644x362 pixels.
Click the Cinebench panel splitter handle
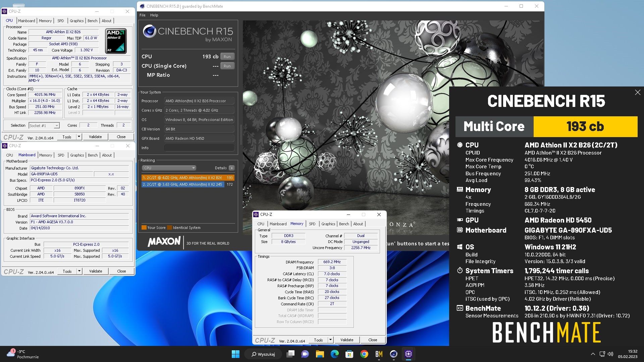(240, 134)
